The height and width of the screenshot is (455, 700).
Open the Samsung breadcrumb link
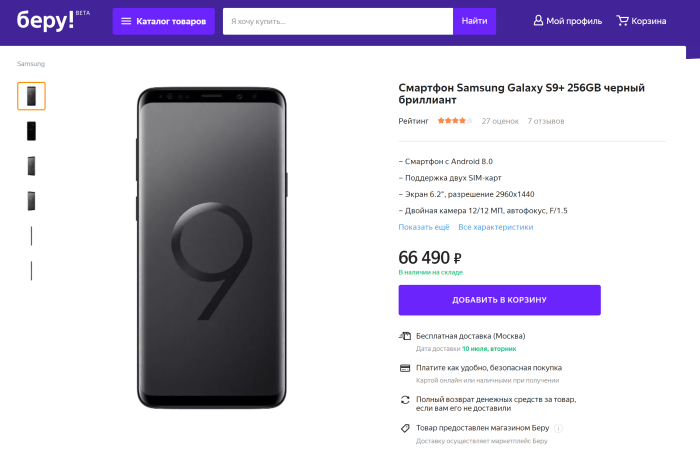[x=31, y=64]
